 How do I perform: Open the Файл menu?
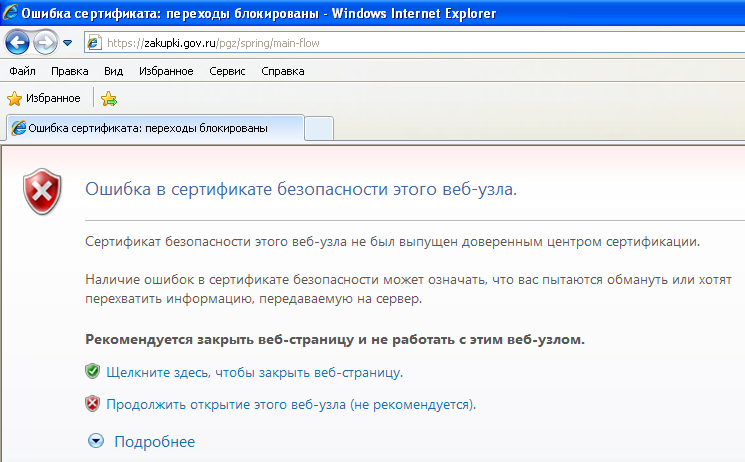(x=22, y=71)
